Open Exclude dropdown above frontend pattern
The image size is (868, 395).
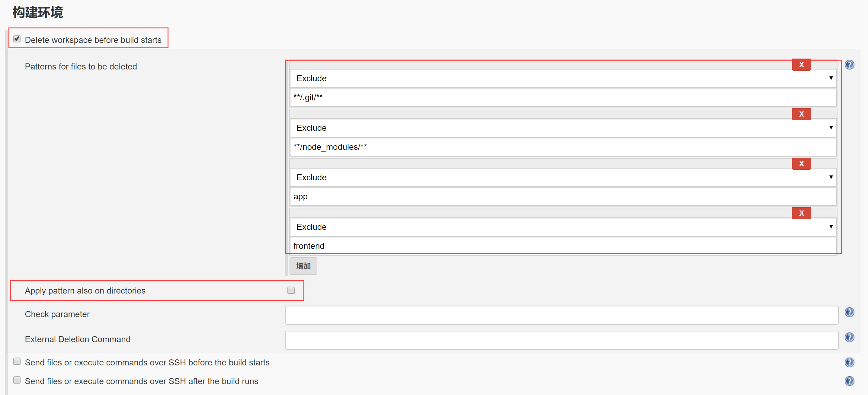[563, 227]
